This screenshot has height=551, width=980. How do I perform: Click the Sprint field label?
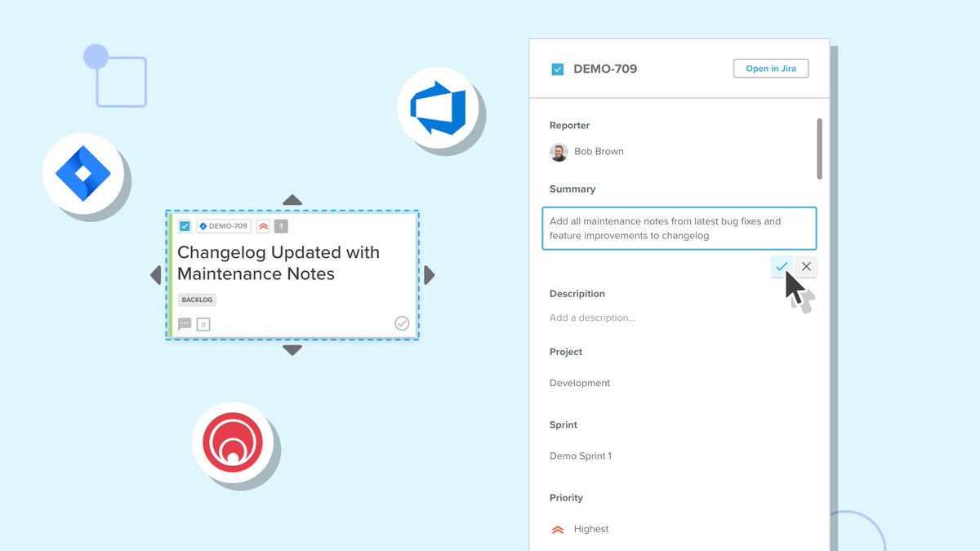click(x=563, y=425)
